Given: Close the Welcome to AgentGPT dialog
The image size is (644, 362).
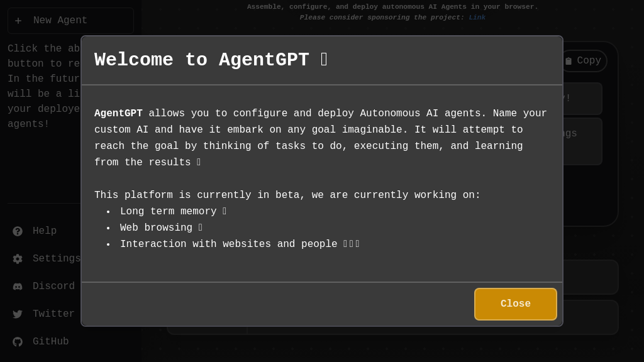Looking at the screenshot, I should click(515, 304).
